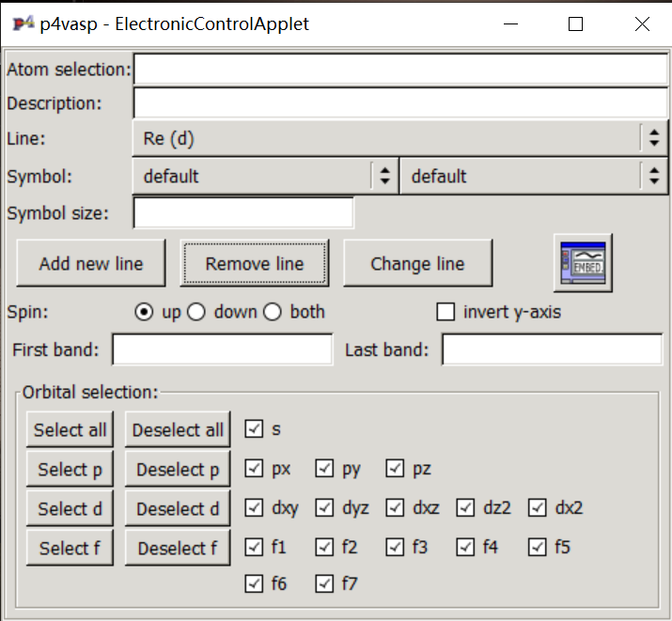
Task: Open the Line dropdown showing Re (d)
Action: pyautogui.click(x=399, y=138)
